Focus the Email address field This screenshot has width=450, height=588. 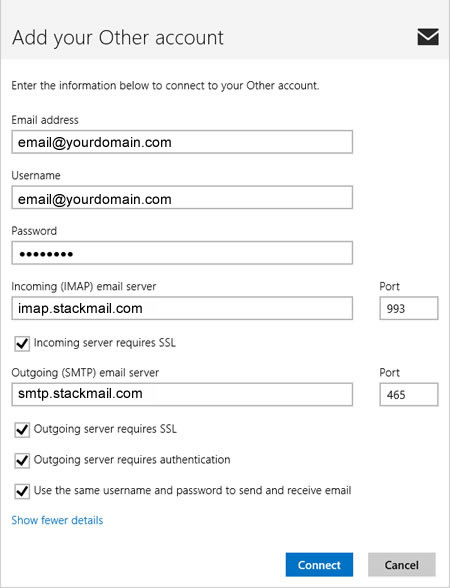pos(182,142)
